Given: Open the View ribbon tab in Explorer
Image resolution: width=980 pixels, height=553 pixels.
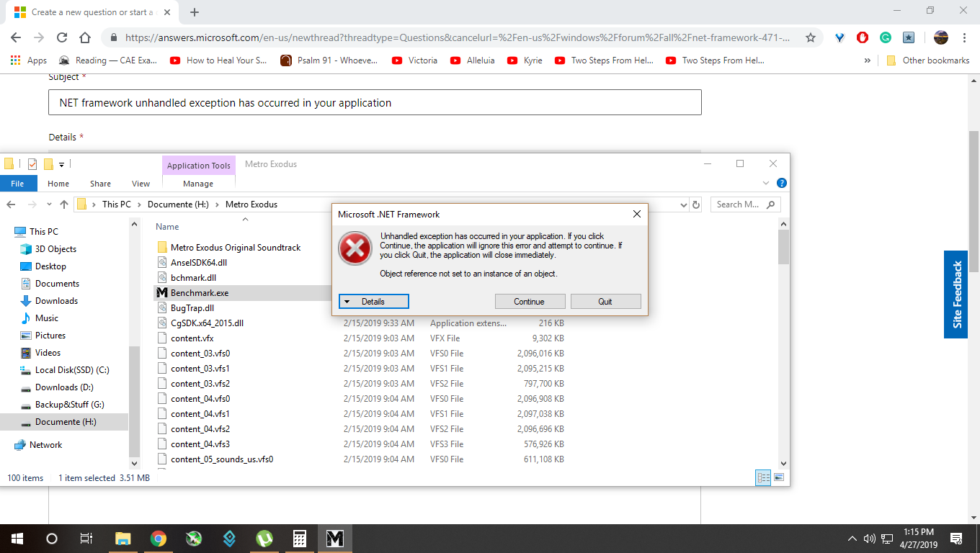Looking at the screenshot, I should coord(141,184).
